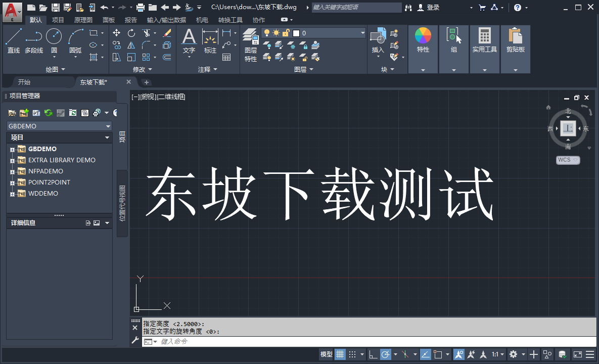
Task: Disable polar tracking in the status bar
Action: tap(385, 354)
